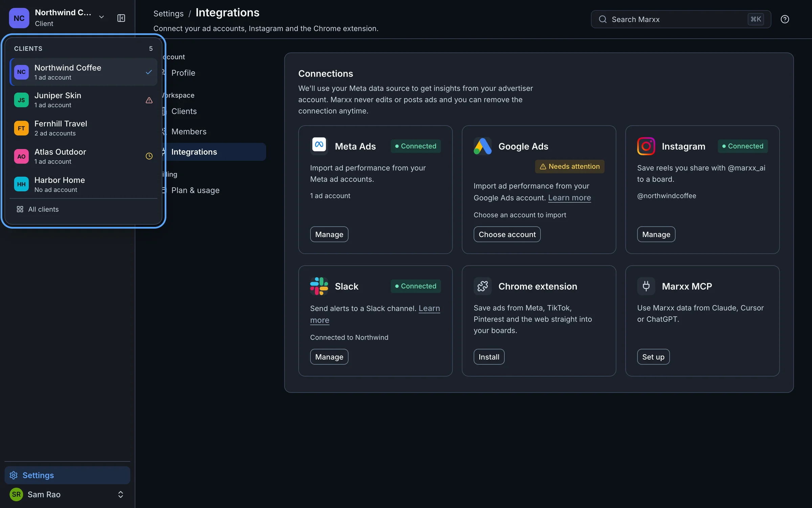Click the Meta Ads Connected status badge

point(415,146)
